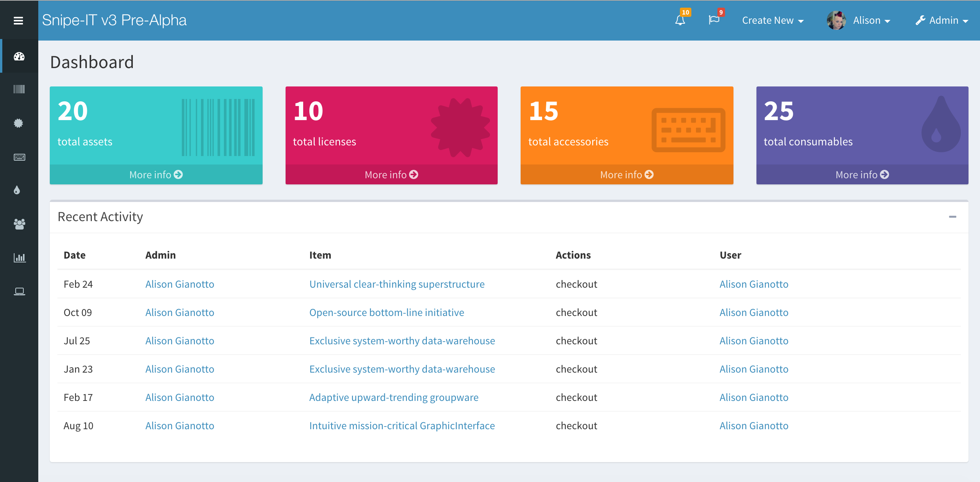This screenshot has width=980, height=482.
Task: Open Adaptive upward-trending groupware item
Action: pyautogui.click(x=394, y=397)
